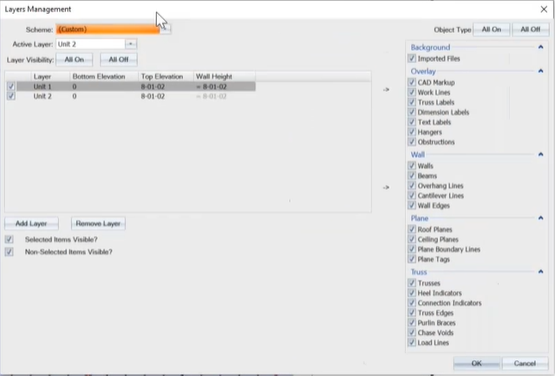Select the Unit 1 layer row
This screenshot has width=555, height=376.
pos(136,86)
